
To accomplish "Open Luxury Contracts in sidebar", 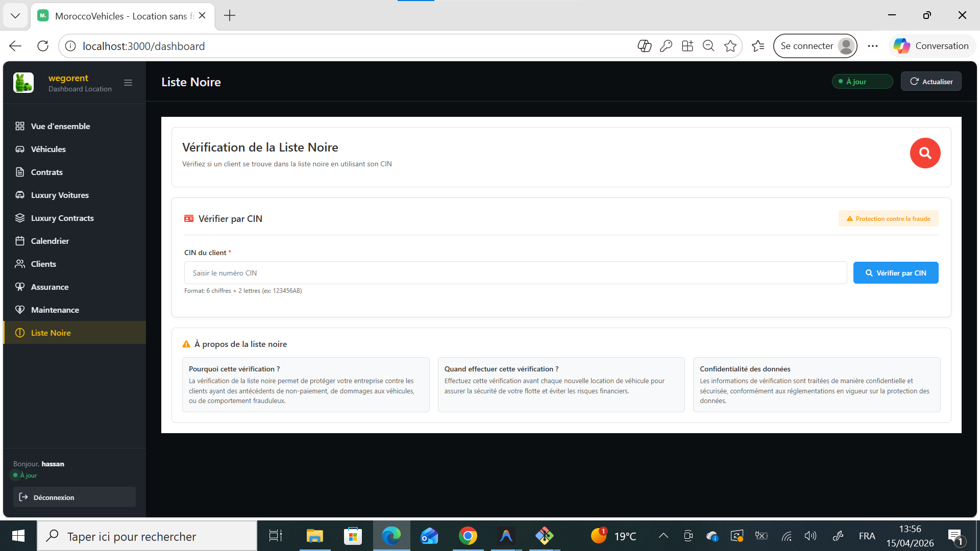I will pos(62,218).
